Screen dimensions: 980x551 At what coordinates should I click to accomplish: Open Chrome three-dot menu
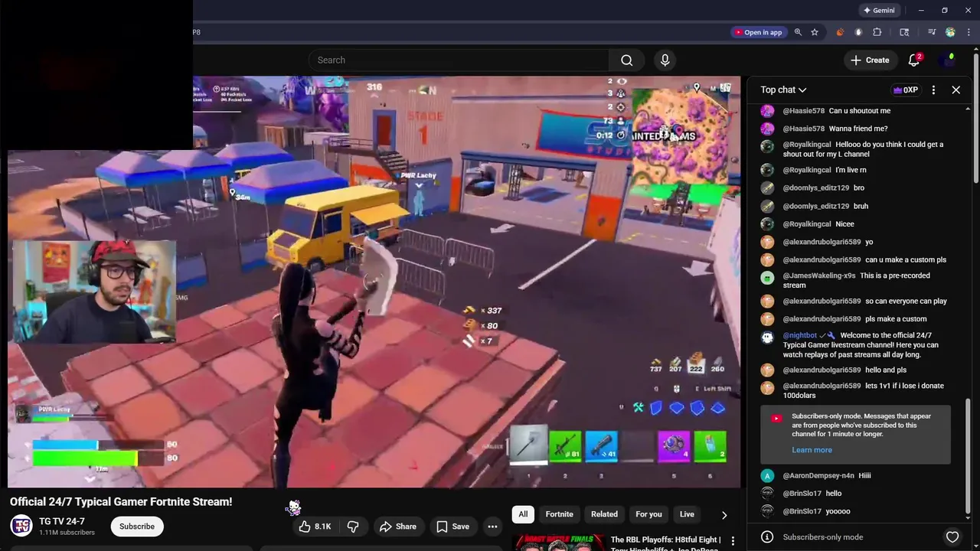click(969, 32)
